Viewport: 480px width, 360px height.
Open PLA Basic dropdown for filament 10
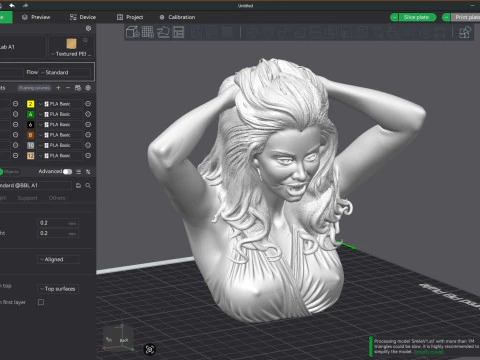60,145
